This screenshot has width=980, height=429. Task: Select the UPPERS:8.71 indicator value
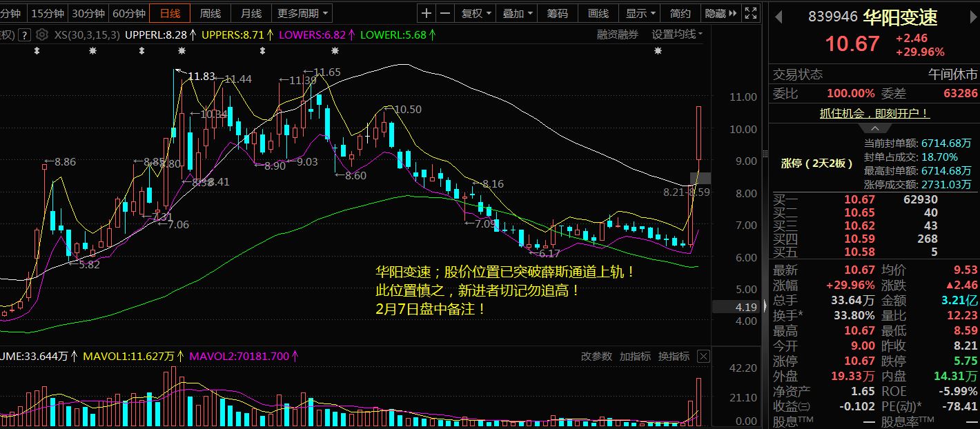pos(238,34)
